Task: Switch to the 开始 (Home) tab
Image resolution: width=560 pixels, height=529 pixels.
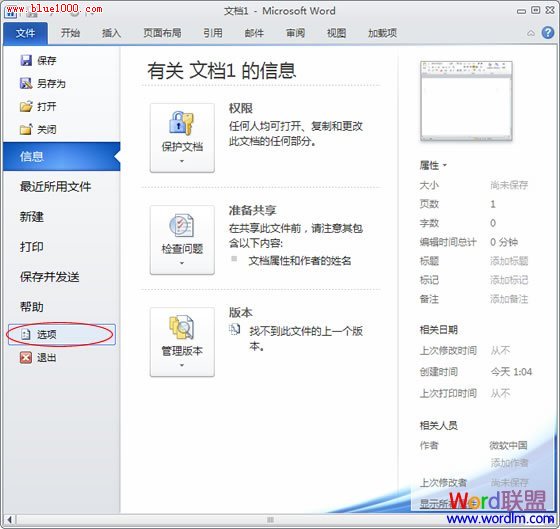Action: pyautogui.click(x=70, y=33)
